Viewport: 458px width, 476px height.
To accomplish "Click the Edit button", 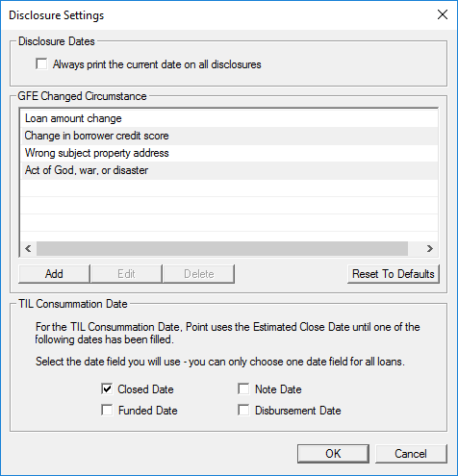I will [x=126, y=274].
